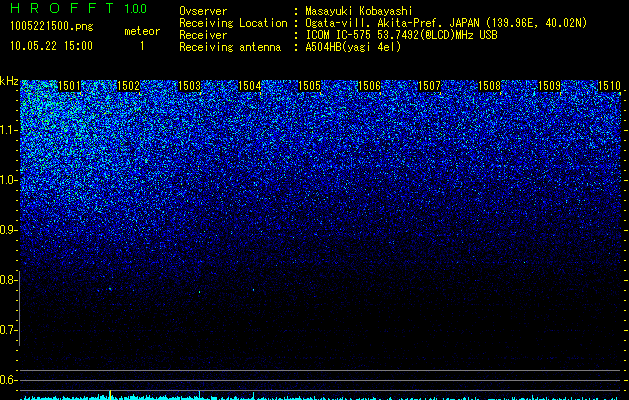This screenshot has width=629, height=400.
Task: Click the 0.7 frequency axis label
Action: pos(8,330)
